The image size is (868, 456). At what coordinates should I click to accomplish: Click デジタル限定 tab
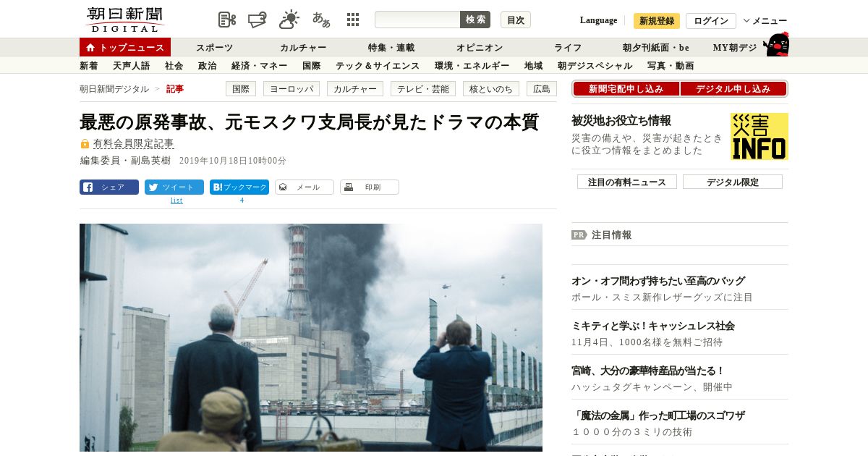coord(733,182)
